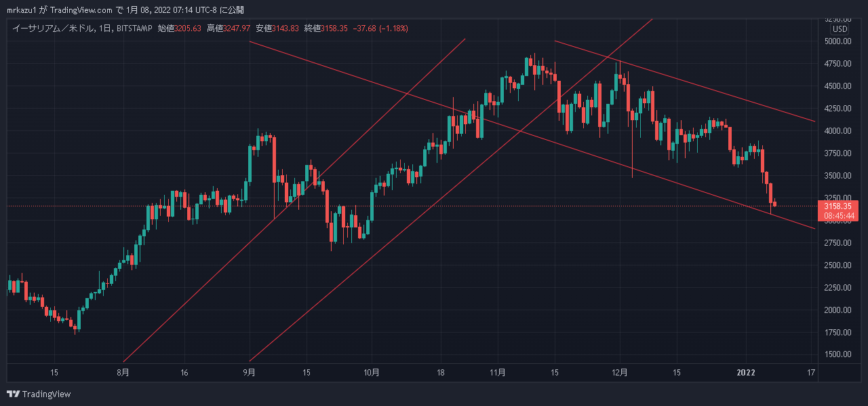Select 2022 on the time axis
Viewport: 868px width, 406px height.
[x=746, y=372]
